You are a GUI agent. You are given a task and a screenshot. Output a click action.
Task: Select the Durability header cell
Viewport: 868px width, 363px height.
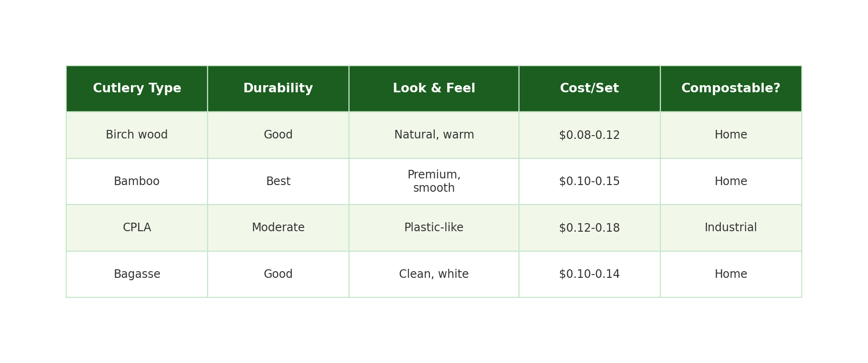coord(278,88)
